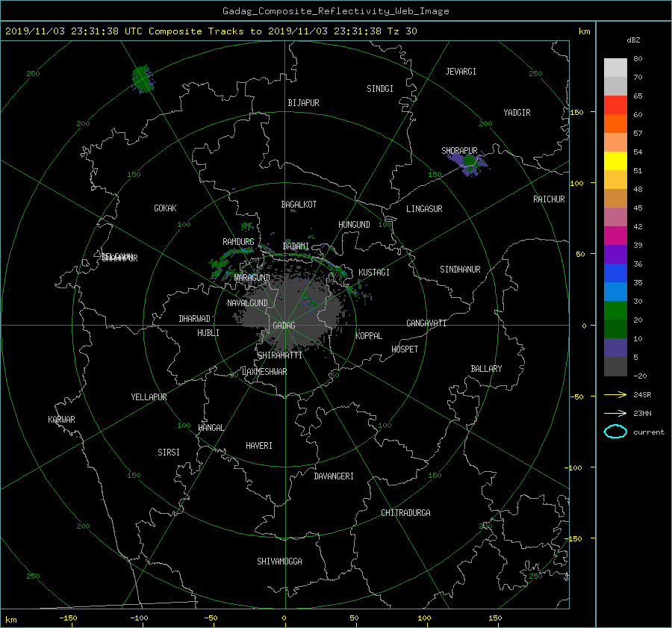The width and height of the screenshot is (672, 628).
Task: Select the blue 35-36 dBZ color swatch
Action: pyautogui.click(x=615, y=273)
